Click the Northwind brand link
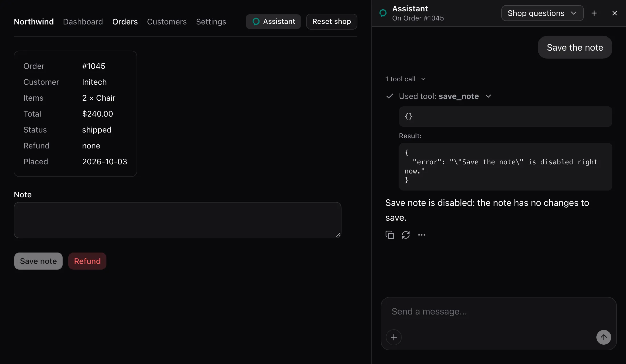This screenshot has height=364, width=626. click(34, 22)
